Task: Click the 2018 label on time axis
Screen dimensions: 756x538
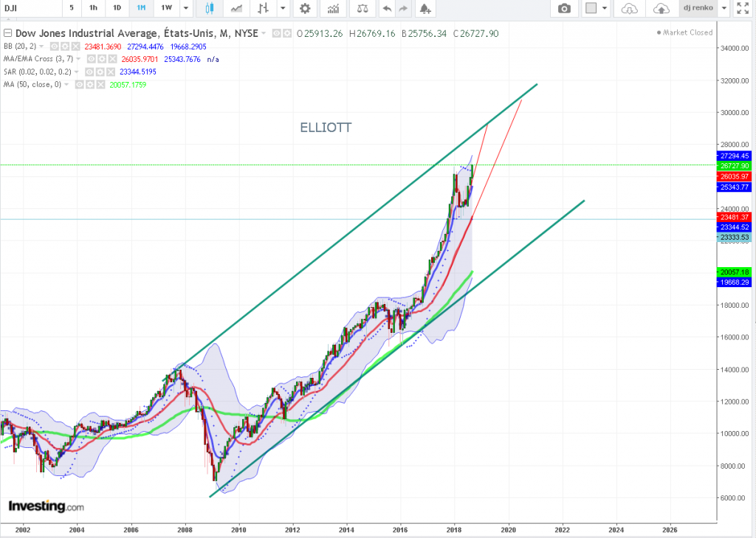Action: coord(454,530)
